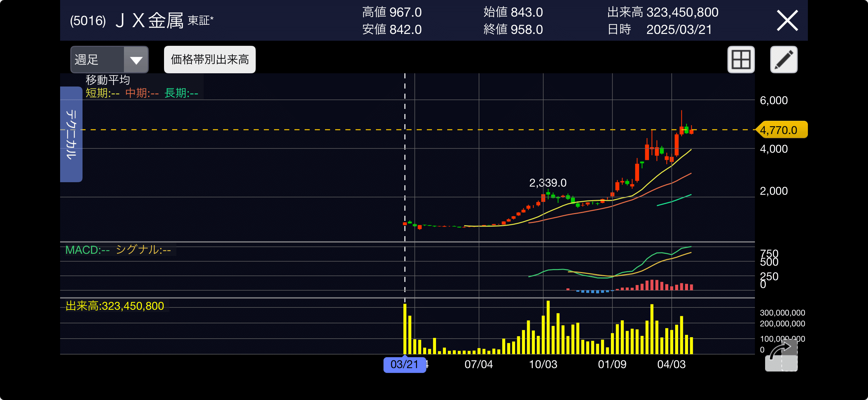The height and width of the screenshot is (400, 868).
Task: Click the 移動平均 indicator label
Action: (108, 80)
